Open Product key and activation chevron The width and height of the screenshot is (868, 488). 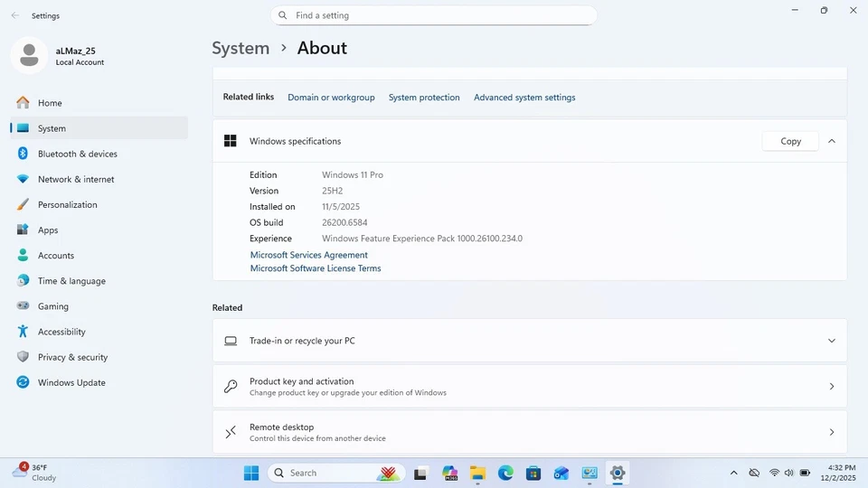pos(832,386)
